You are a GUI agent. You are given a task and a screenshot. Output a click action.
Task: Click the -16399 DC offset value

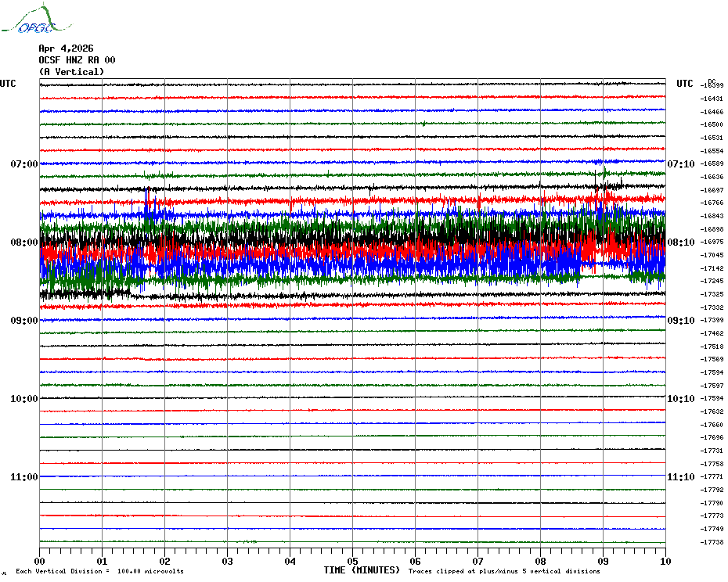coord(712,85)
